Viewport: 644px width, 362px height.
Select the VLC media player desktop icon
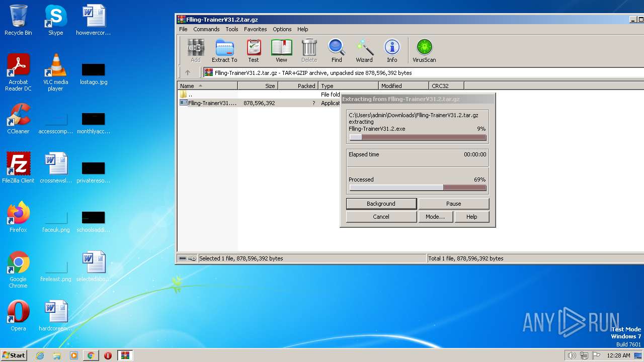[55, 73]
